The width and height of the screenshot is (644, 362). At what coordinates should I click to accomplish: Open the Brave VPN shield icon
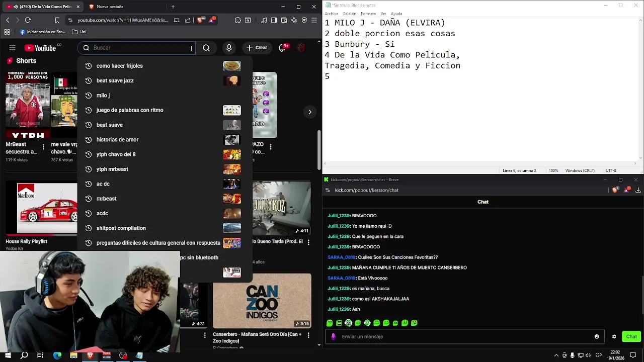tap(304, 20)
